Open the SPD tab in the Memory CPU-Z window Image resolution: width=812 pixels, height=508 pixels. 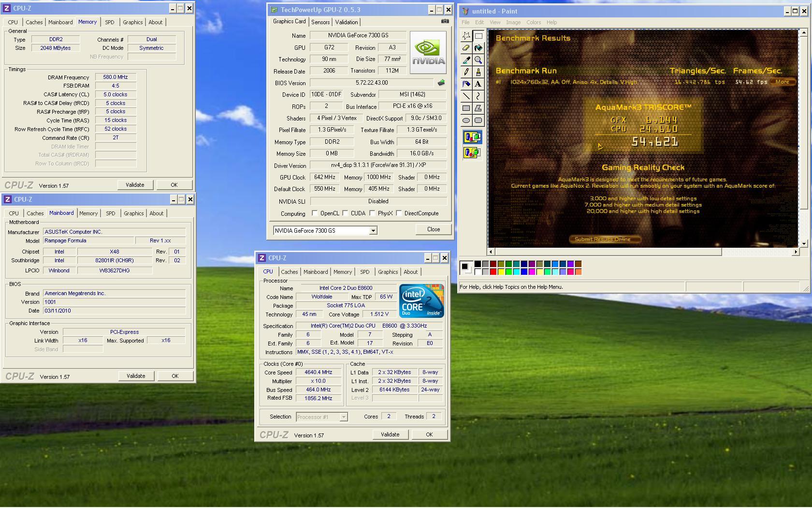pyautogui.click(x=110, y=22)
